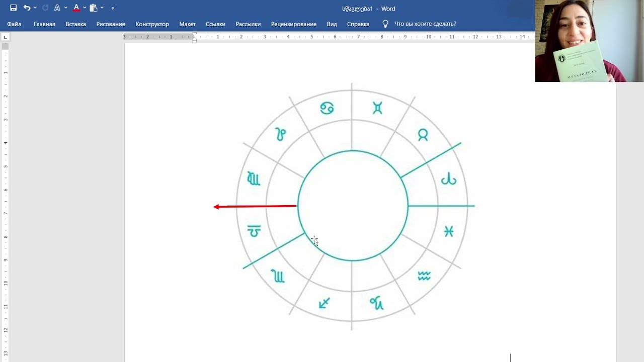644x362 pixels.
Task: Click the Libra symbol in the zodiac wheel
Action: 254,231
